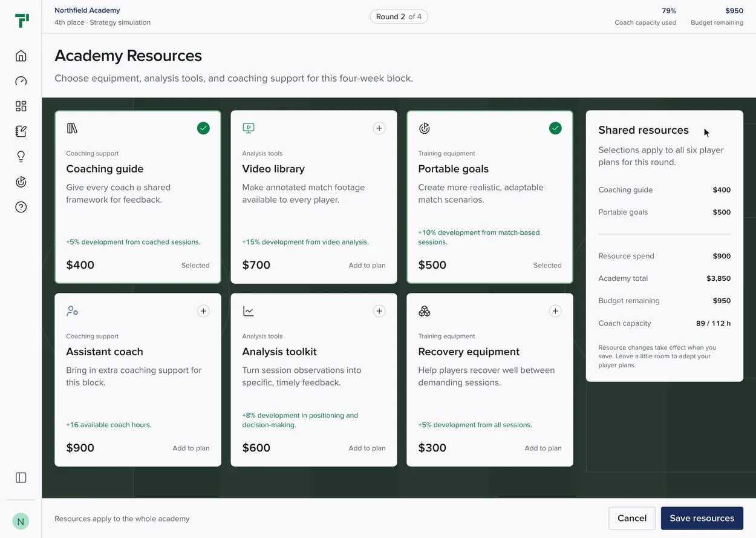Click the stacked cubes icon on Recovery equipment
The image size is (756, 538).
pos(425,311)
